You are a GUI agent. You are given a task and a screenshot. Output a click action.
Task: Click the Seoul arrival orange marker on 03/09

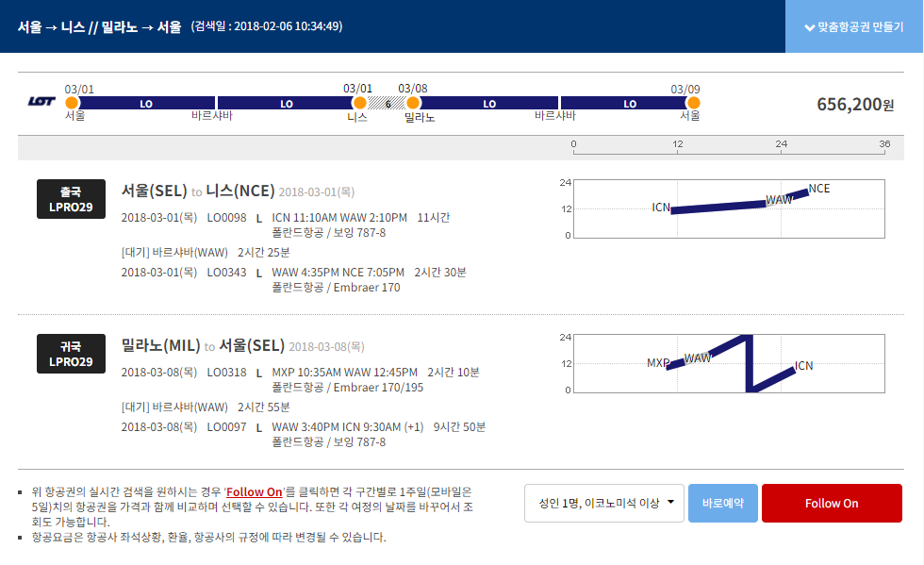(693, 103)
